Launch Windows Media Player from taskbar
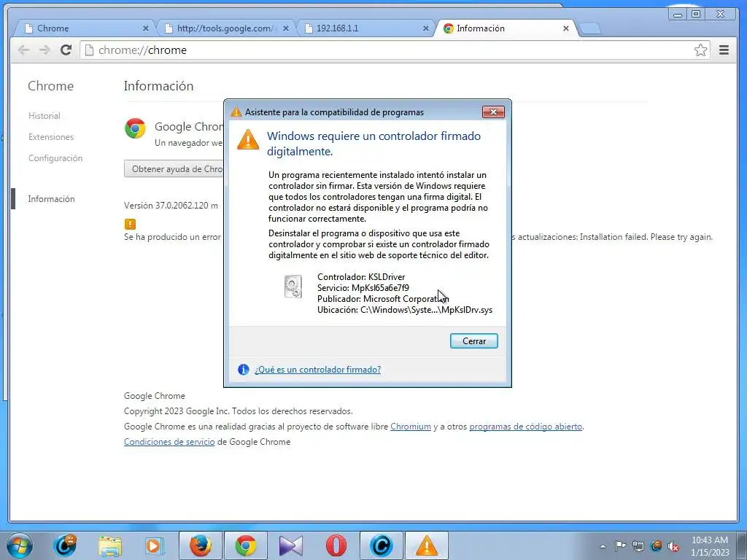 [155, 546]
